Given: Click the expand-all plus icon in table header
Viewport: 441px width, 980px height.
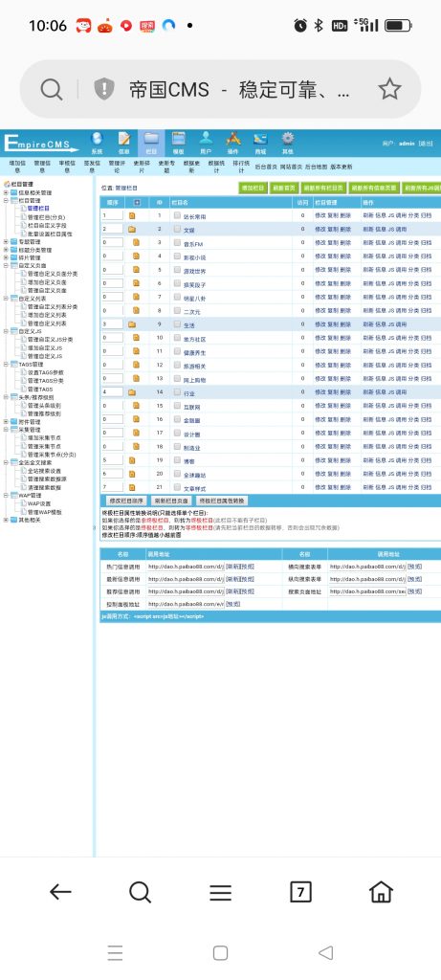Looking at the screenshot, I should tap(138, 203).
